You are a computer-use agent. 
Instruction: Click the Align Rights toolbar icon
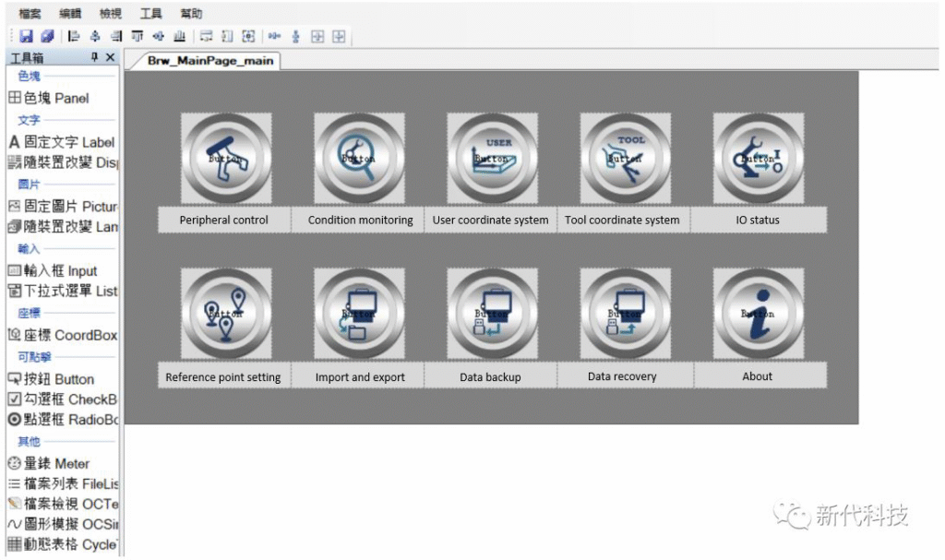tap(116, 36)
